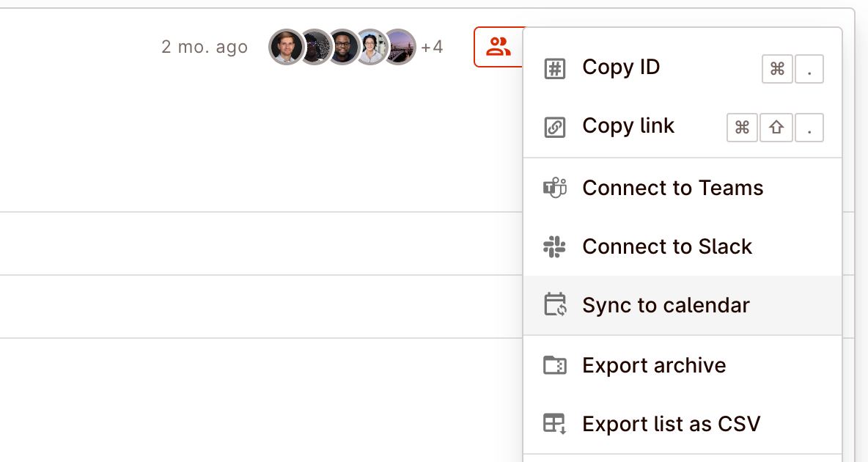Click the Microsoft Teams icon
The width and height of the screenshot is (868, 462).
click(555, 188)
